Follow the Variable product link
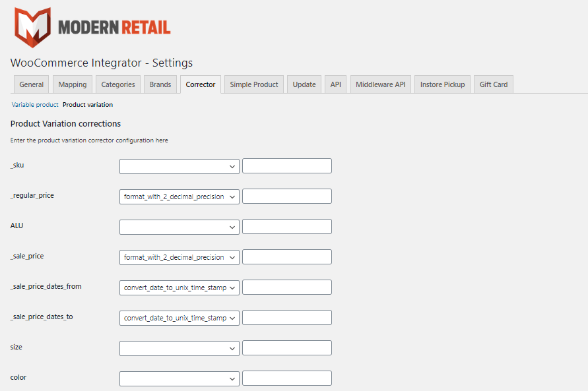 [35, 104]
